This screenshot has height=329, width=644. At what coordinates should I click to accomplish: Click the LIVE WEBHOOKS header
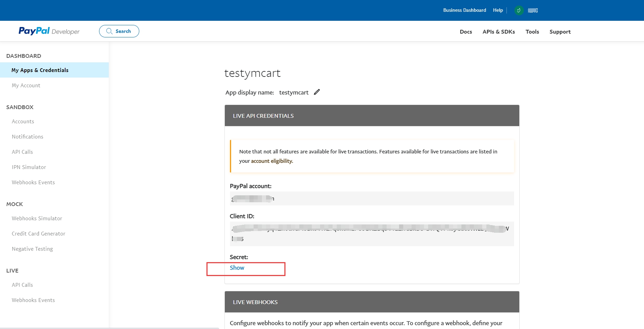(372, 302)
